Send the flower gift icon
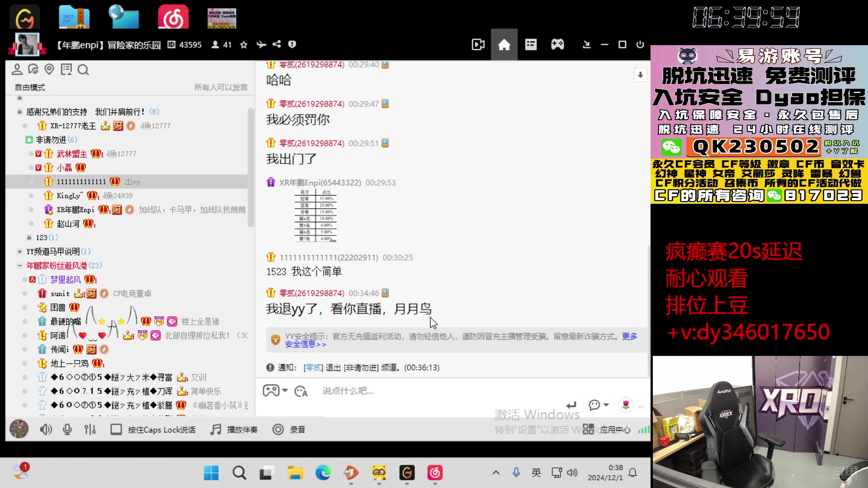This screenshot has height=488, width=868. (626, 405)
